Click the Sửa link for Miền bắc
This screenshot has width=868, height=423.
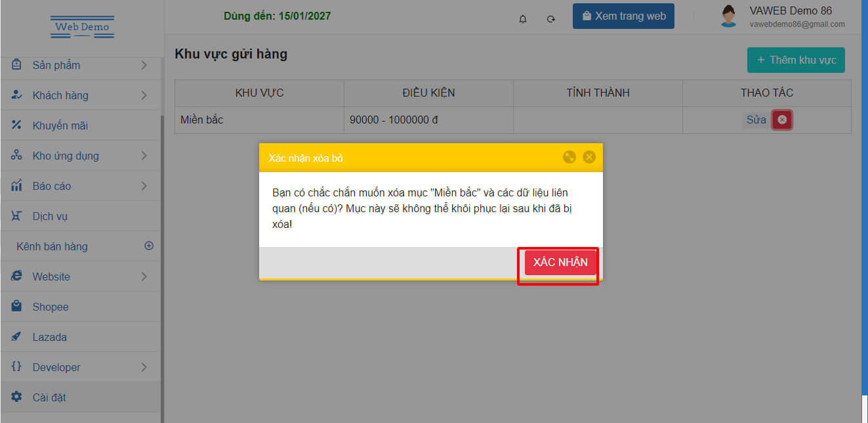pos(756,120)
